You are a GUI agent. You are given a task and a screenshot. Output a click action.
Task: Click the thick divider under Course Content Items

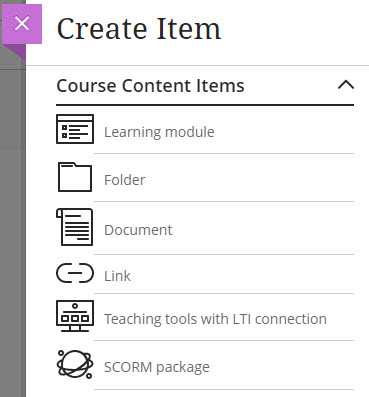point(205,105)
